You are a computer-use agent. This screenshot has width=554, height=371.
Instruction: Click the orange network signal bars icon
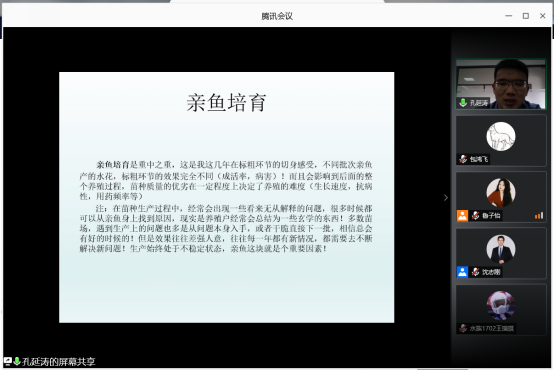coord(538,216)
